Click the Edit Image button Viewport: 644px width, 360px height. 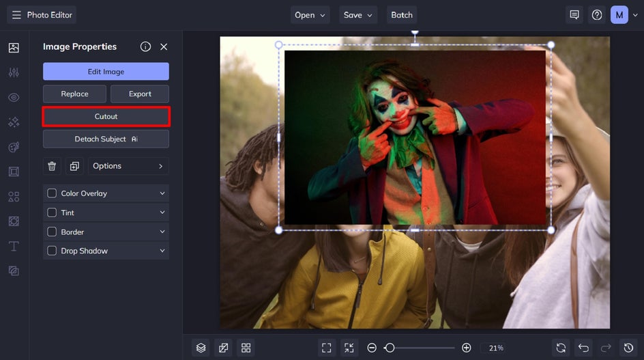coord(106,72)
